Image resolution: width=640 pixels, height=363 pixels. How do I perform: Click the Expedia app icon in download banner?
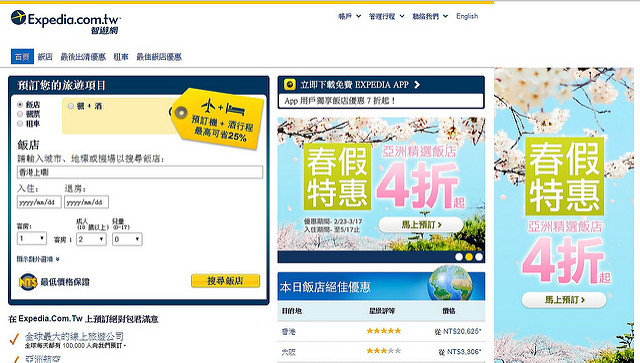point(290,85)
